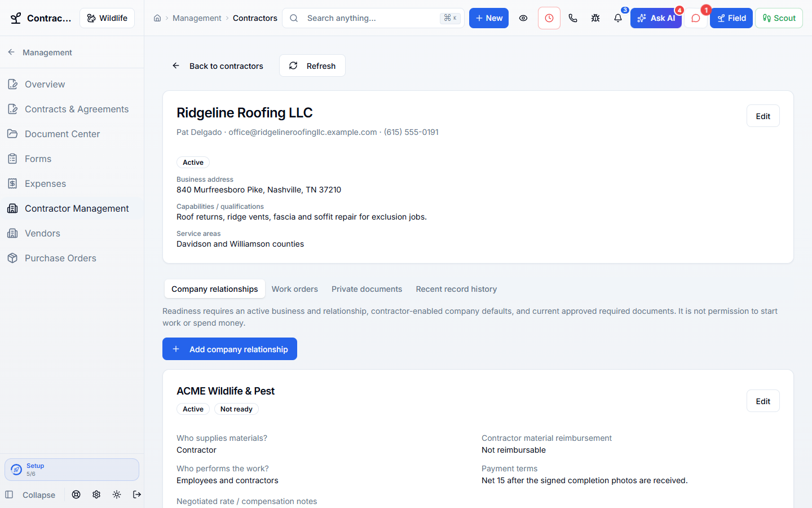Click the Not reimbursable value
This screenshot has width=812, height=508.
(x=514, y=450)
